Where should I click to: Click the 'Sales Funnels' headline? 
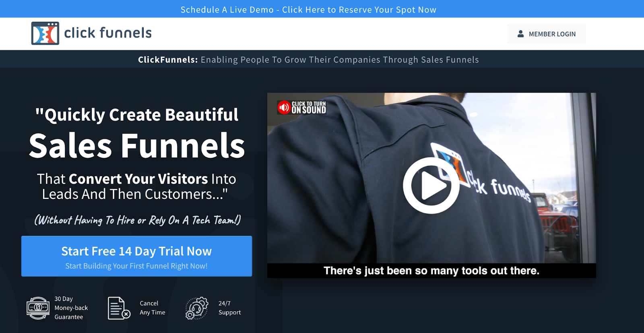pyautogui.click(x=137, y=145)
